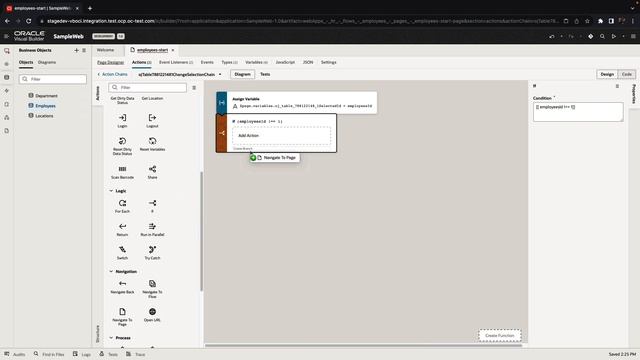Toggle the Tests view button

pyautogui.click(x=265, y=74)
